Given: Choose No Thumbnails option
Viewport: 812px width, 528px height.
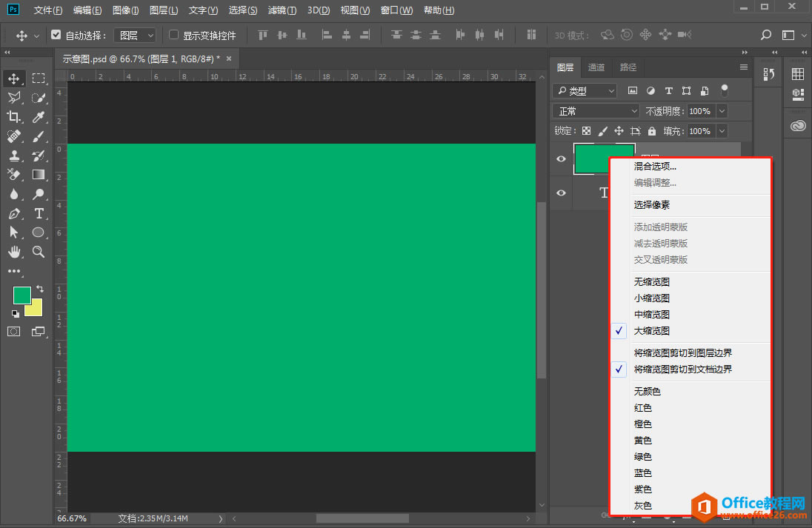Looking at the screenshot, I should pyautogui.click(x=691, y=281).
